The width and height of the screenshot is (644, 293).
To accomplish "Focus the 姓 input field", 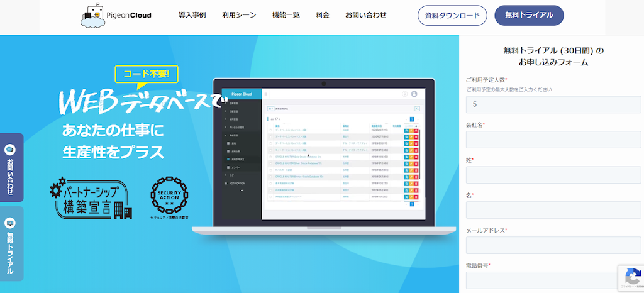I will click(x=553, y=175).
